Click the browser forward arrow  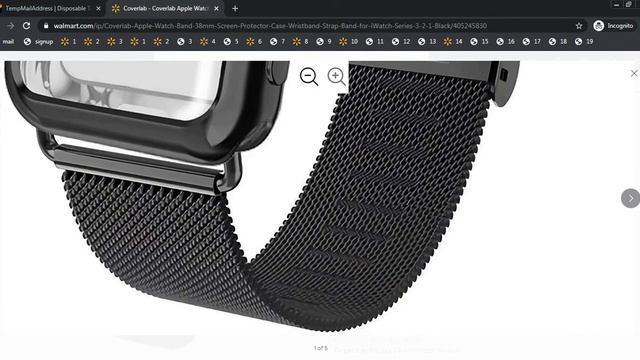(10, 26)
